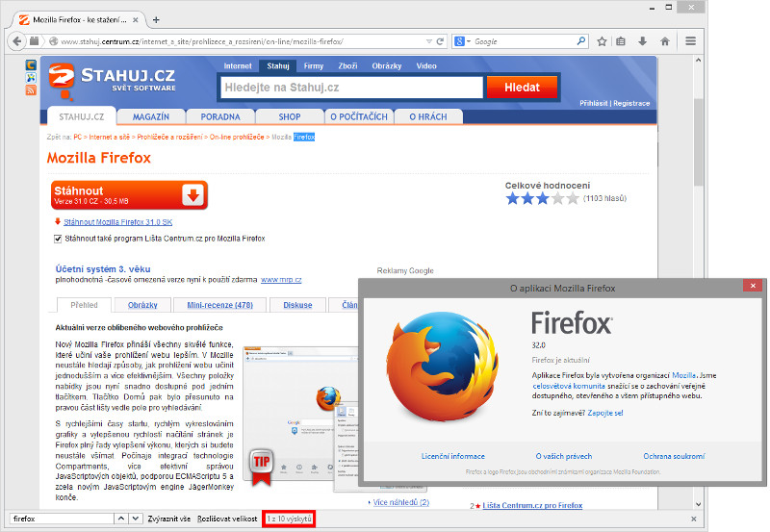Click the Firefox screenshot thumbnail

pyautogui.click(x=300, y=414)
